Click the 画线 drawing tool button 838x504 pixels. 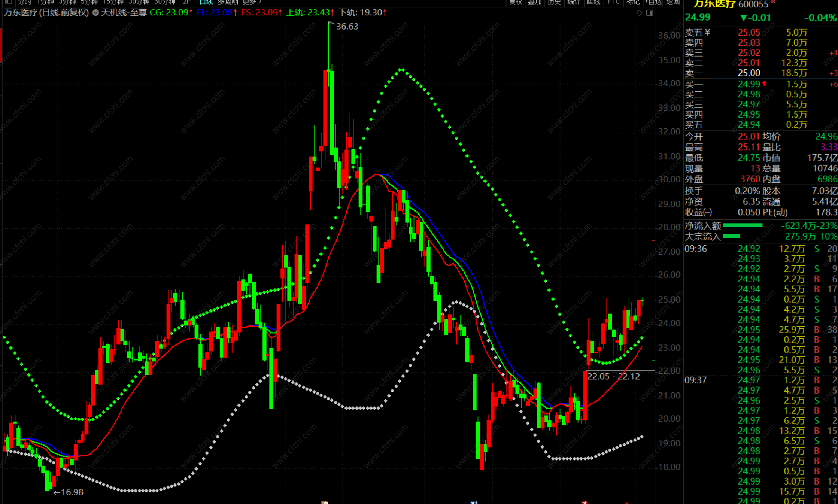click(593, 2)
